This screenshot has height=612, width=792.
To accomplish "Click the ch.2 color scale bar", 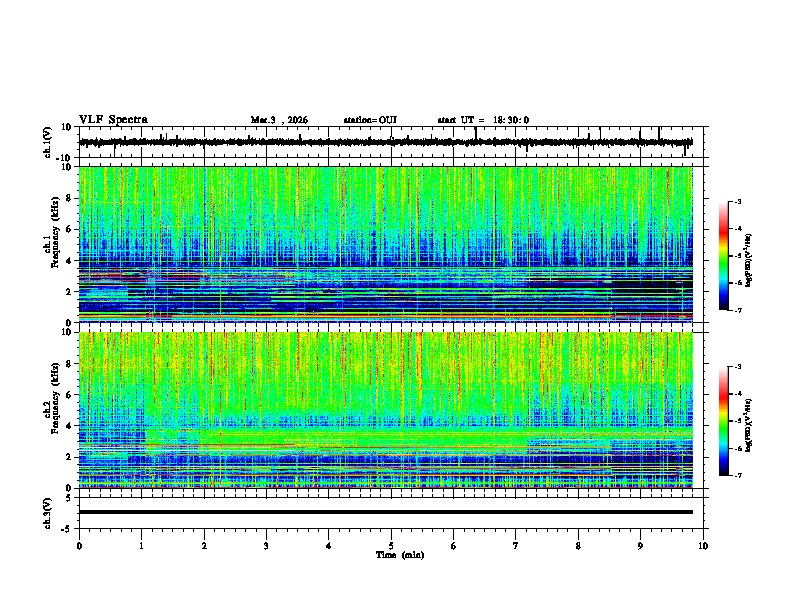I will tap(724, 421).
